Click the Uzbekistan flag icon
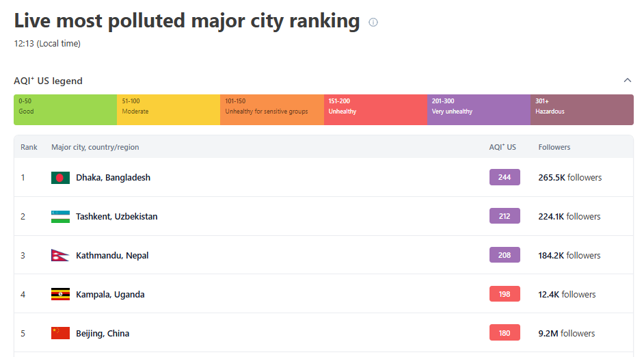 click(60, 217)
